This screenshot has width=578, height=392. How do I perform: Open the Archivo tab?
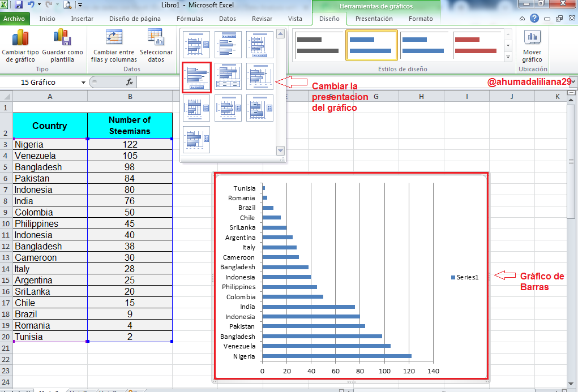(x=14, y=19)
